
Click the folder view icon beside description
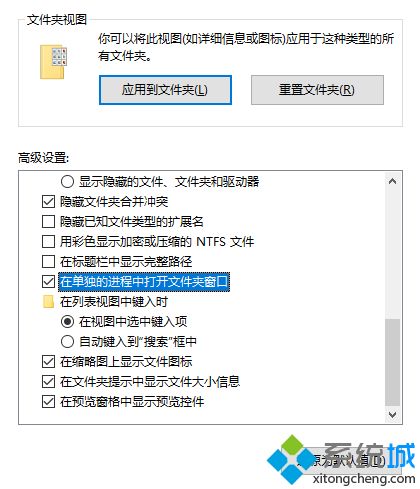point(53,62)
